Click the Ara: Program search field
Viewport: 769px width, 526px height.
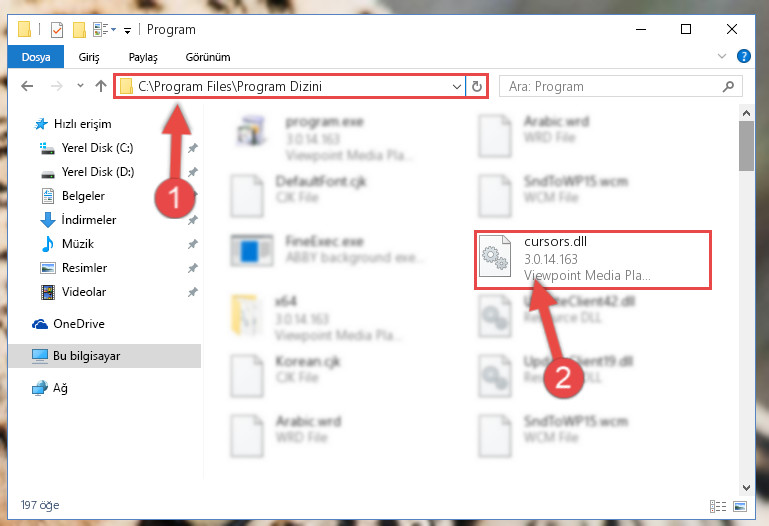tap(611, 87)
